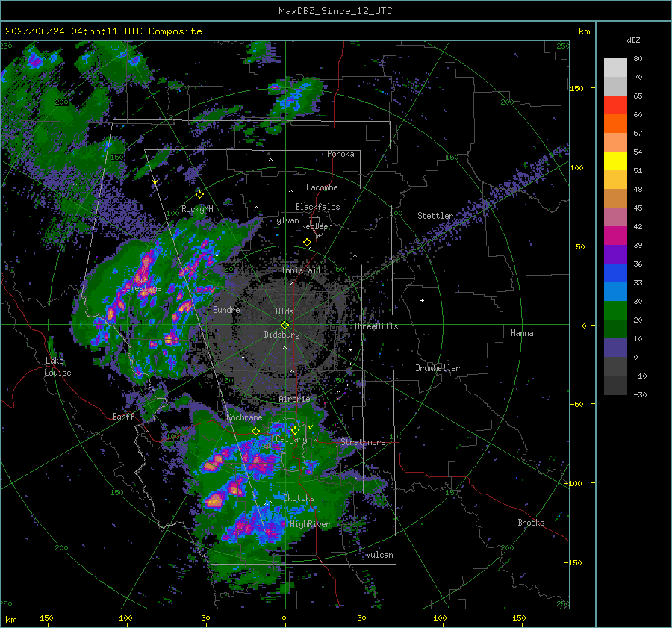This screenshot has width=672, height=628.
Task: Click the RockyMH label
Action: (x=197, y=209)
